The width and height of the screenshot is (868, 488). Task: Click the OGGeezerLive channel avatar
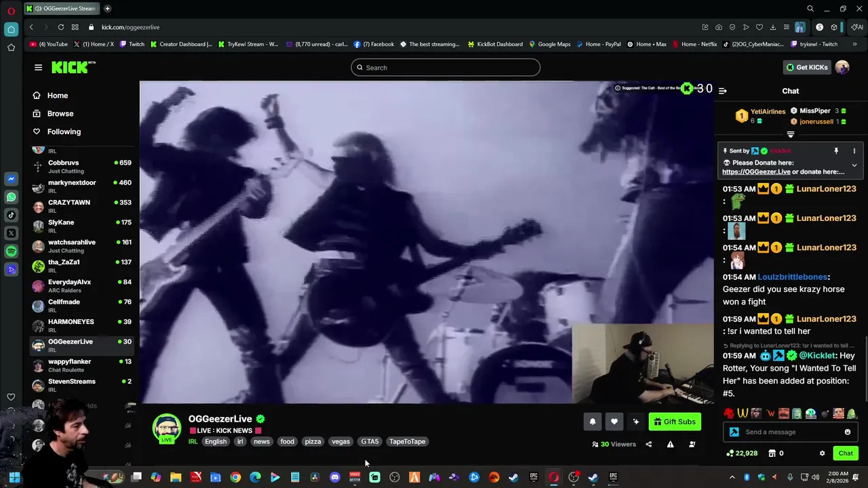tap(167, 428)
